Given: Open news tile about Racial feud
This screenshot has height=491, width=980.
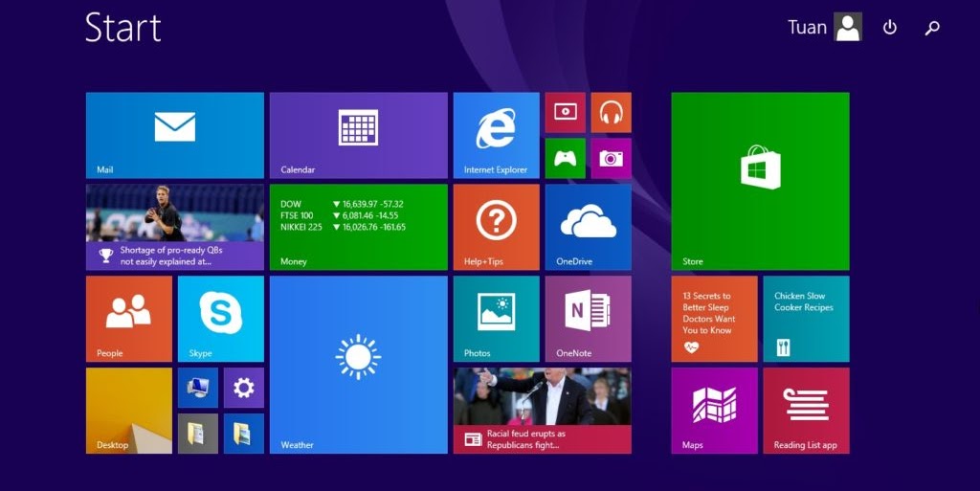Looking at the screenshot, I should click(x=543, y=411).
